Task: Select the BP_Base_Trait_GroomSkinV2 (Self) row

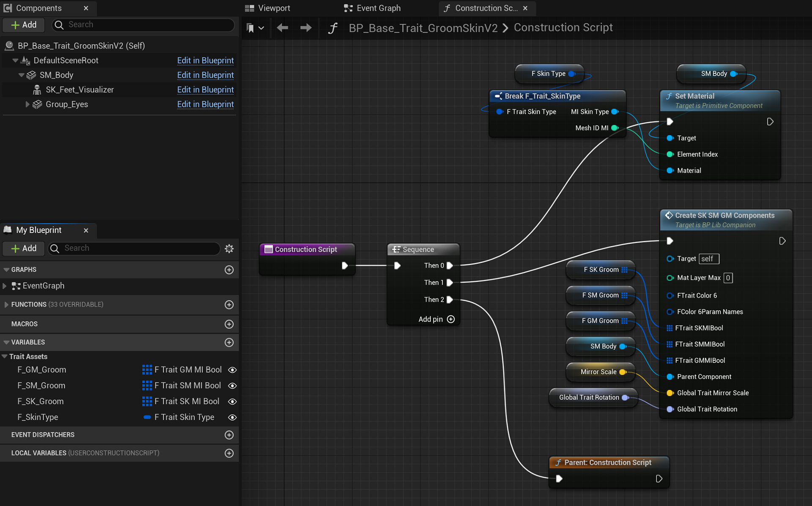Action: [x=119, y=46]
